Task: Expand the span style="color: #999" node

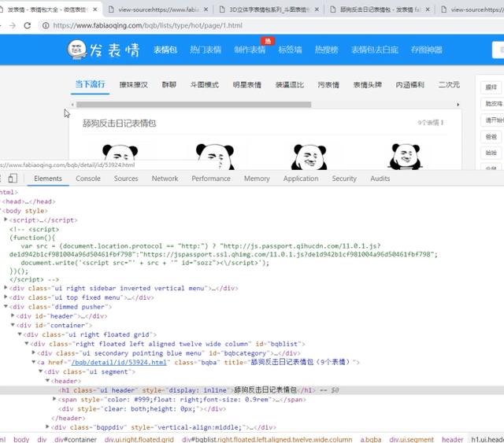Action: (54, 399)
